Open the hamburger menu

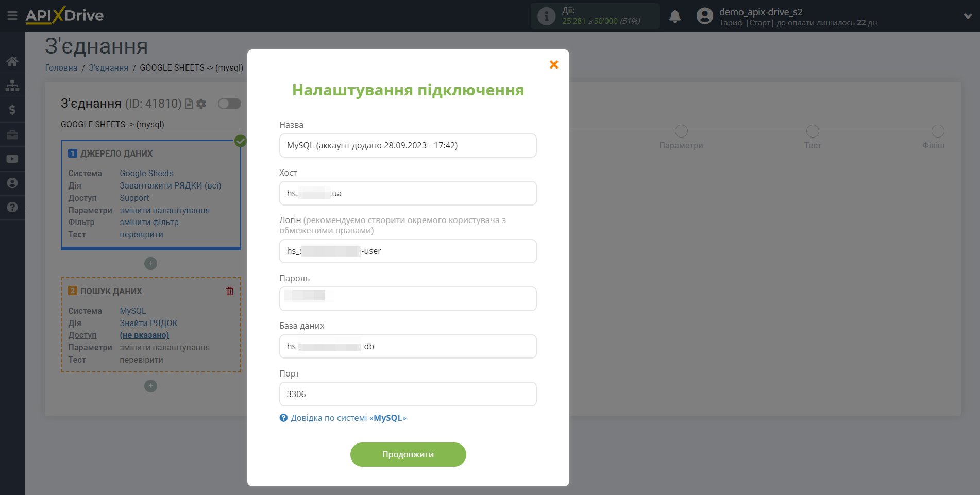12,16
